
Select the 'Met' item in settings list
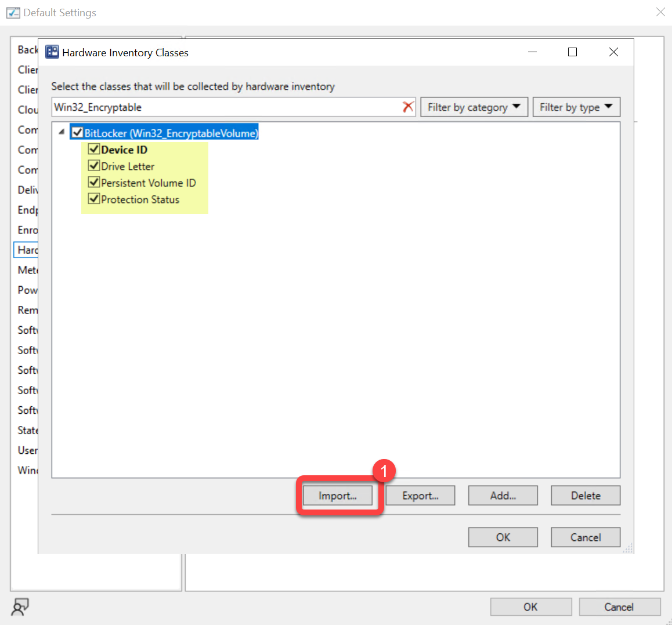coord(27,270)
